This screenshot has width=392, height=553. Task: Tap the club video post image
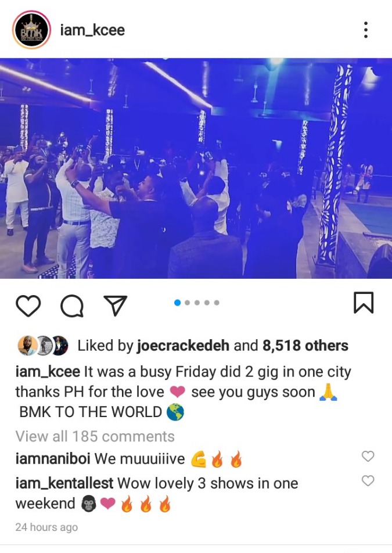pyautogui.click(x=196, y=168)
